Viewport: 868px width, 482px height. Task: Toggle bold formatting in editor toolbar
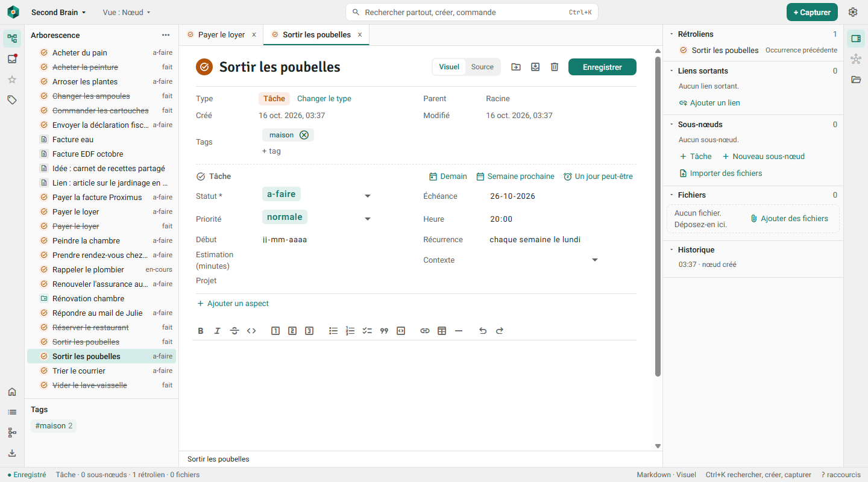point(201,331)
